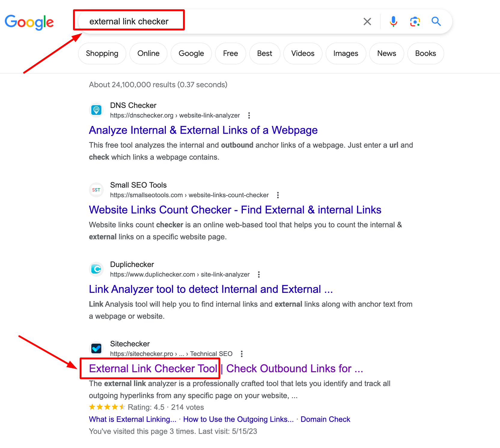Open more options for DNS Checker result

point(249,115)
